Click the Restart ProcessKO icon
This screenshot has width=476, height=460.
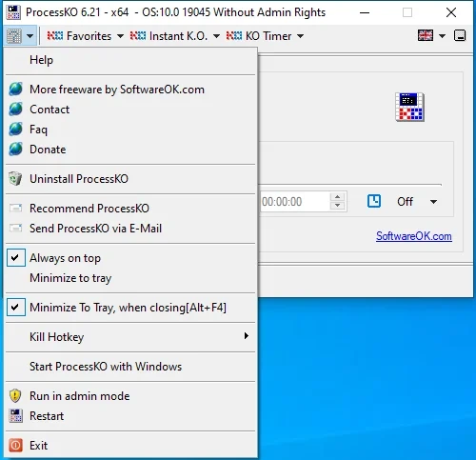(15, 416)
